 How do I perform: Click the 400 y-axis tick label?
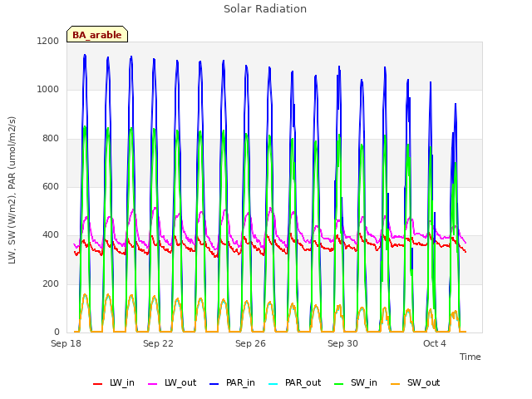click(51, 235)
